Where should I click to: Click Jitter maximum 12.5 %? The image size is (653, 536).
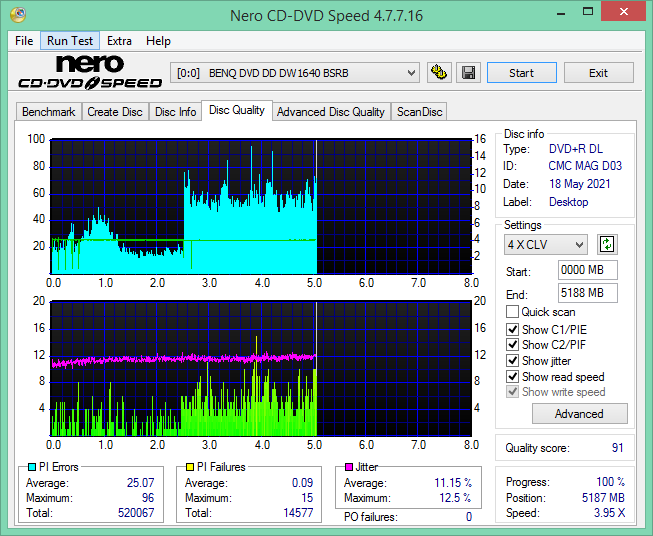(455, 498)
